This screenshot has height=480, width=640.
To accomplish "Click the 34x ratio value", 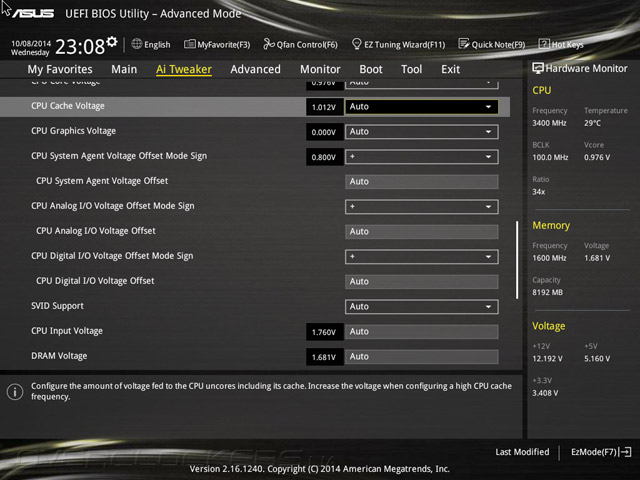I will (x=539, y=191).
